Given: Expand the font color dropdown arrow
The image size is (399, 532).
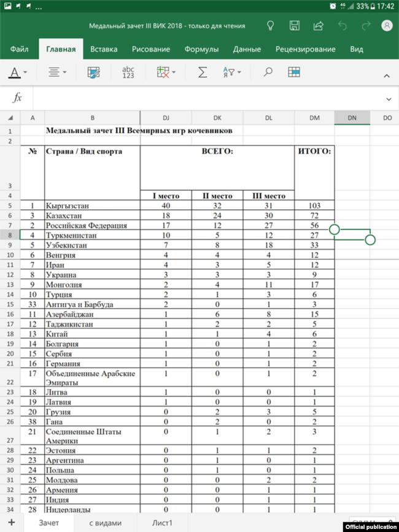Looking at the screenshot, I should click(25, 72).
